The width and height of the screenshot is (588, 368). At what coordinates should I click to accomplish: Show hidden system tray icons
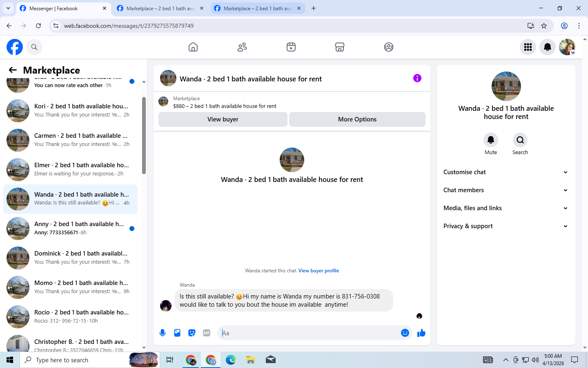click(x=506, y=360)
